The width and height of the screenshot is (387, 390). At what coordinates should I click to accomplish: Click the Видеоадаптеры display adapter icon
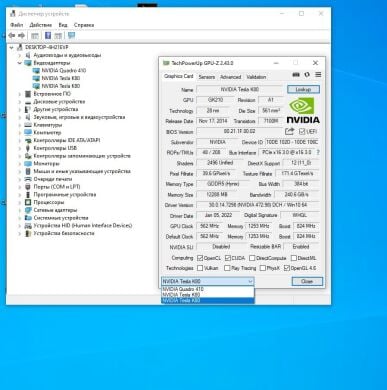[28, 63]
